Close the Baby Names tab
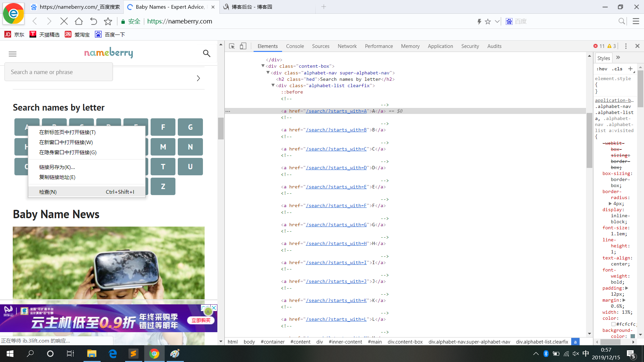 point(213,7)
